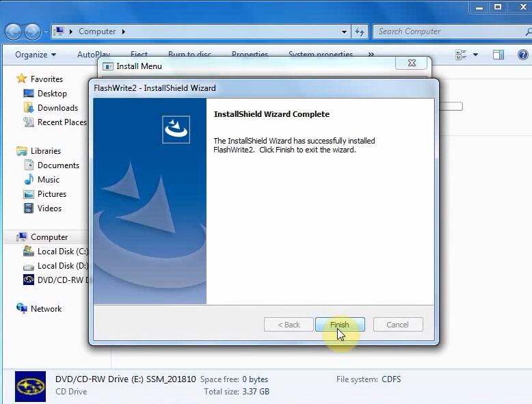Click the Computer icon in navigation pane
This screenshot has height=404, width=532.
pyautogui.click(x=22, y=237)
